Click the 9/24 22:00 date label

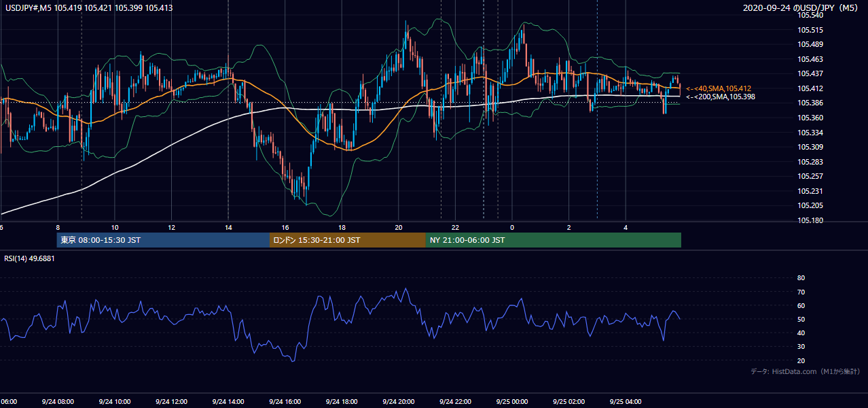coord(455,402)
